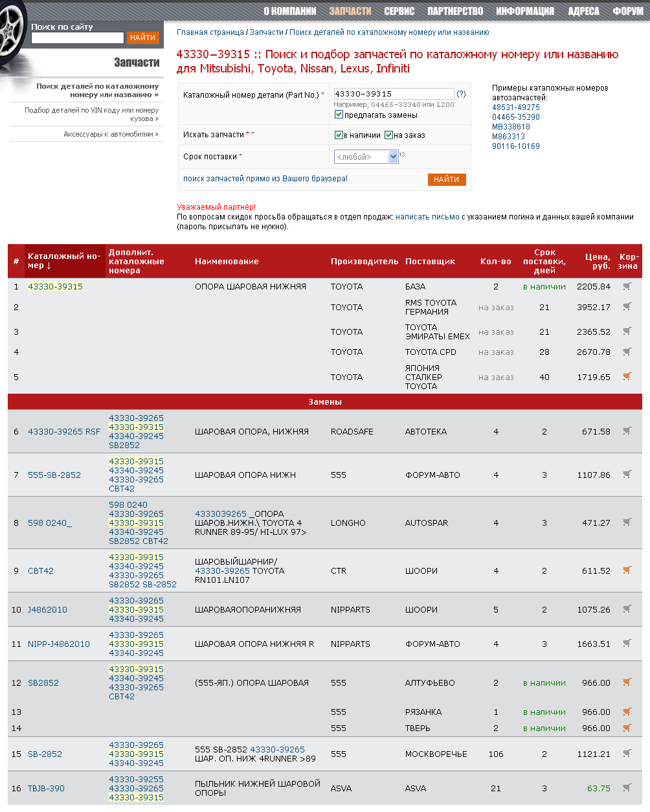
Task: Open 'написать письмо' link
Action: [x=427, y=217]
